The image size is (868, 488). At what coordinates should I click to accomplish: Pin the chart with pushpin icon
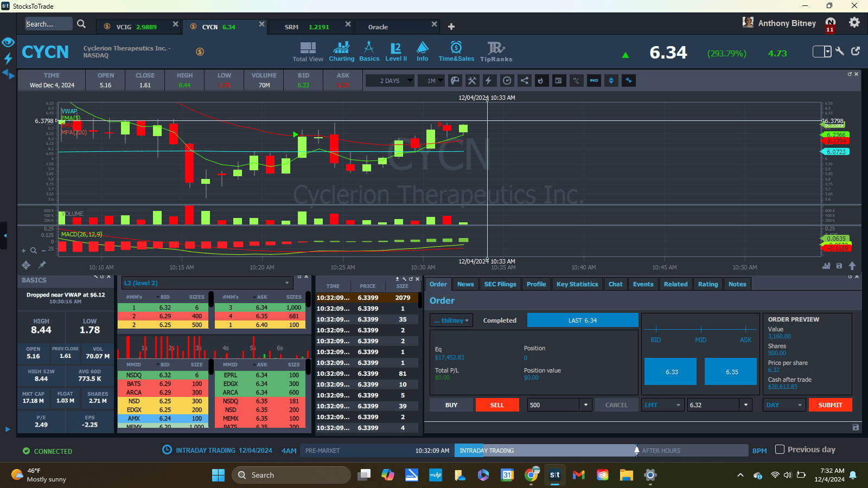42,265
